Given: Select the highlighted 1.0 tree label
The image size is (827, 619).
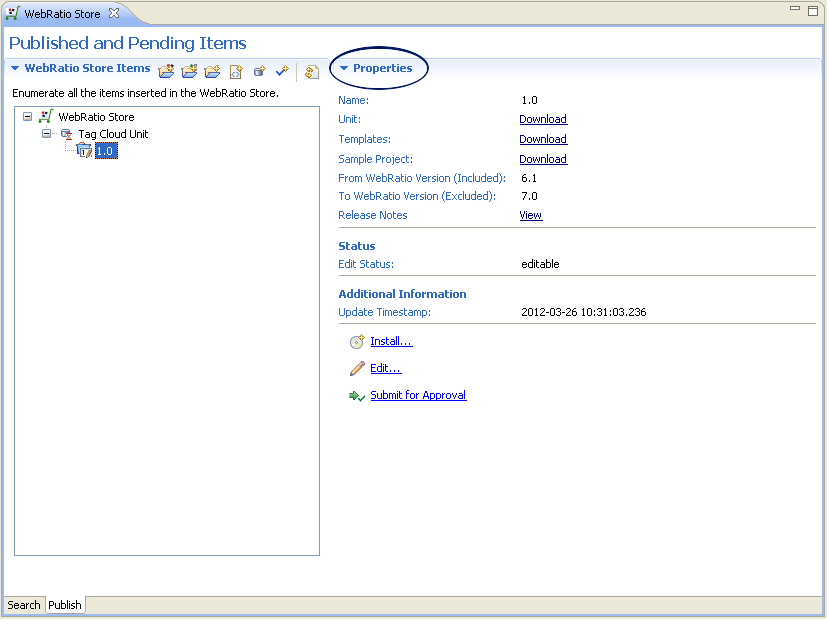Looking at the screenshot, I should point(106,151).
